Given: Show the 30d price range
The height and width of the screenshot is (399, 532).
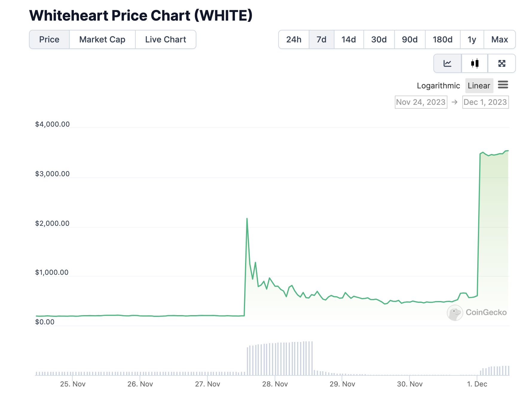Looking at the screenshot, I should 379,39.
